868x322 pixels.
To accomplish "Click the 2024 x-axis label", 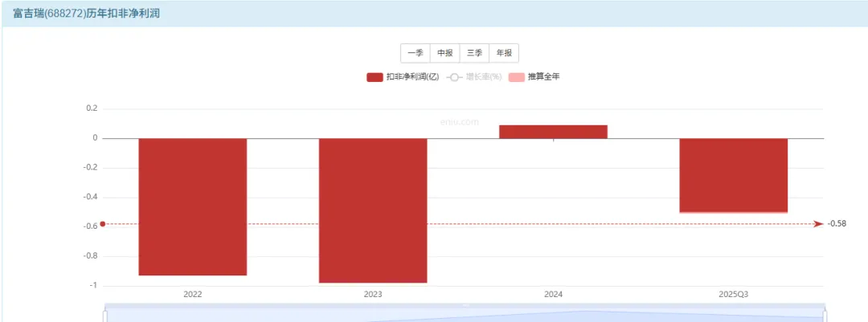I will 554,295.
